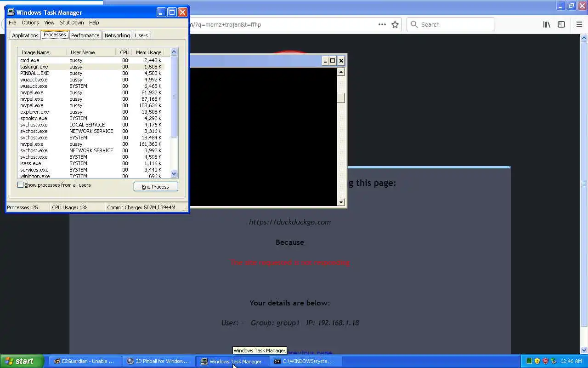Select svchost.exe row using 18,484 K
588x368 pixels.
click(x=91, y=138)
